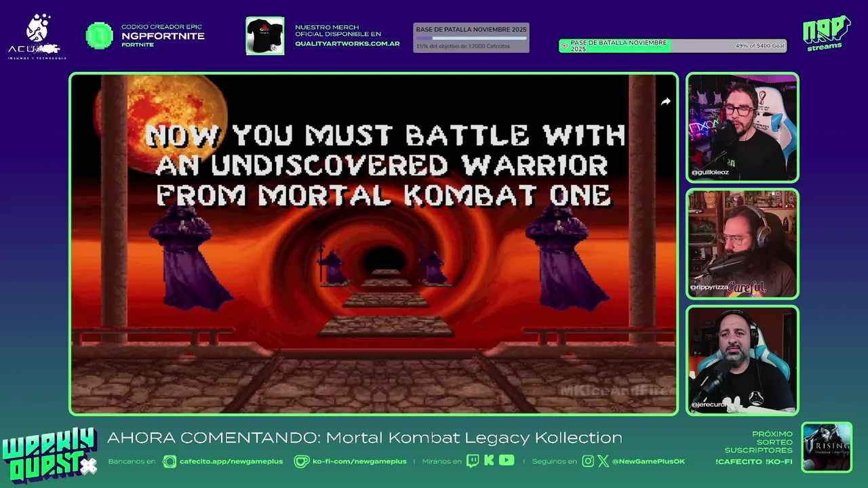Click the Instagram icon in bottom bar

[588, 461]
